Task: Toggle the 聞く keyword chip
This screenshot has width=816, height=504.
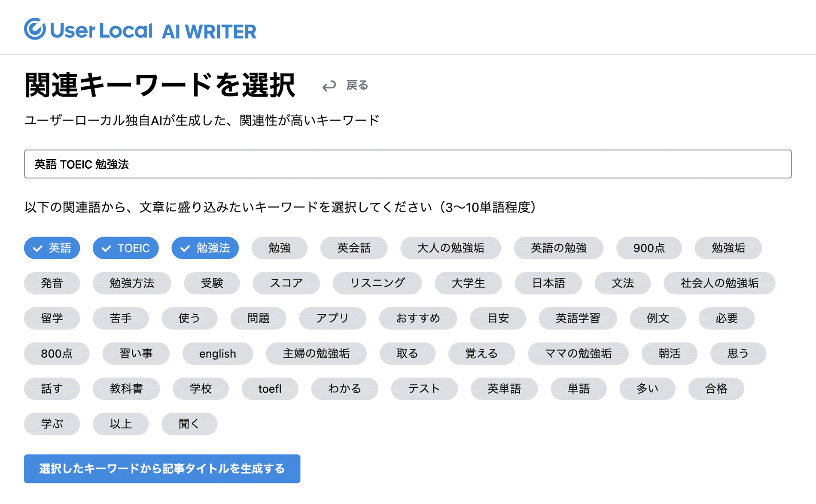Action: [189, 424]
